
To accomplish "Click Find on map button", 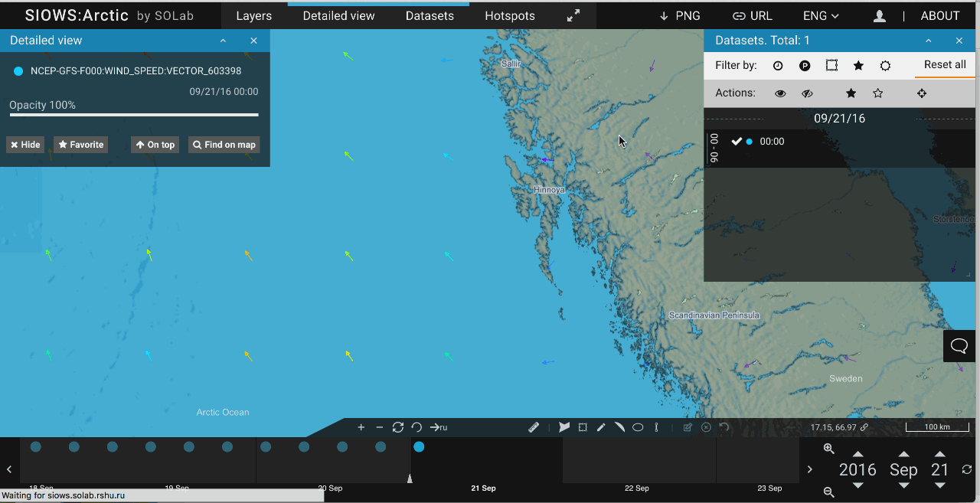I will [x=224, y=145].
